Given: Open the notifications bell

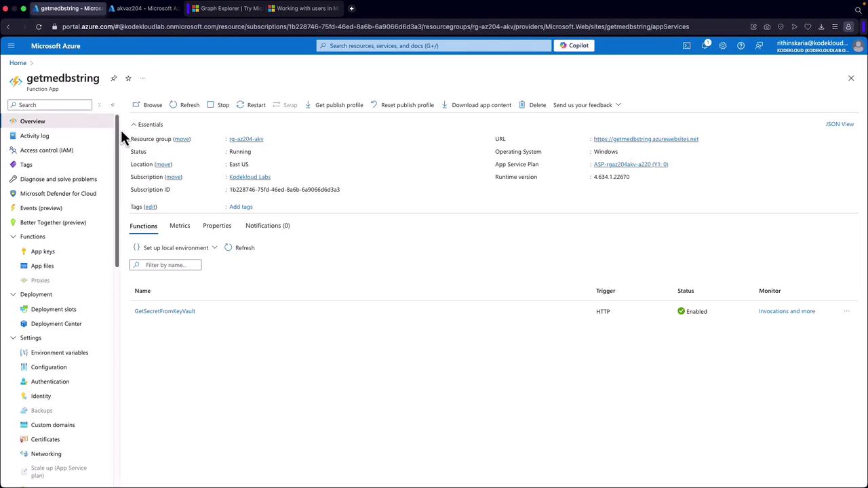Looking at the screenshot, I should pos(705,46).
